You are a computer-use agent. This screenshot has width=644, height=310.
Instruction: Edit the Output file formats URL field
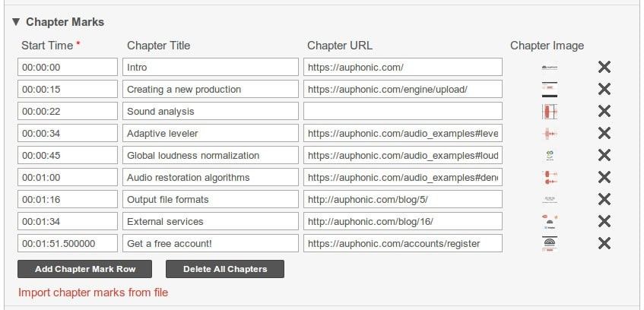tap(402, 199)
